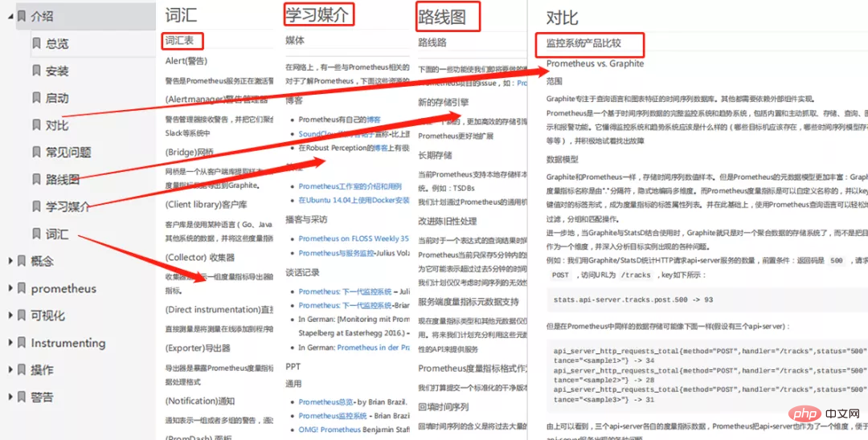Select 路线图 in the sidebar tree
This screenshot has height=440, width=868.
pos(63,179)
